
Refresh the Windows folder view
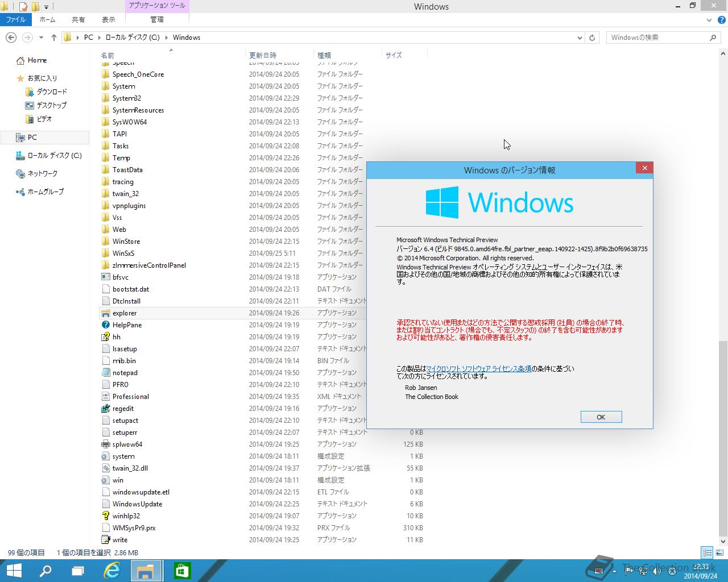[x=592, y=38]
